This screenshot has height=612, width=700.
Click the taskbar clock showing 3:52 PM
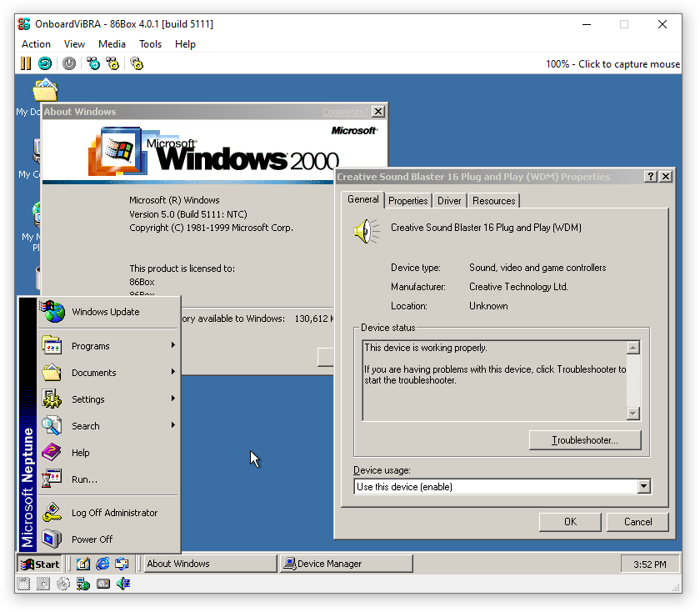tap(650, 564)
